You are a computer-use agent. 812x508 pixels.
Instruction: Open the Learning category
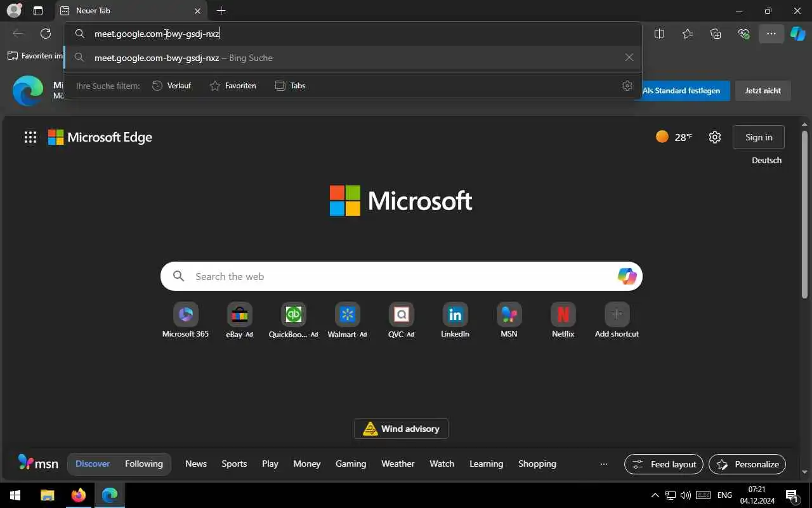(486, 464)
